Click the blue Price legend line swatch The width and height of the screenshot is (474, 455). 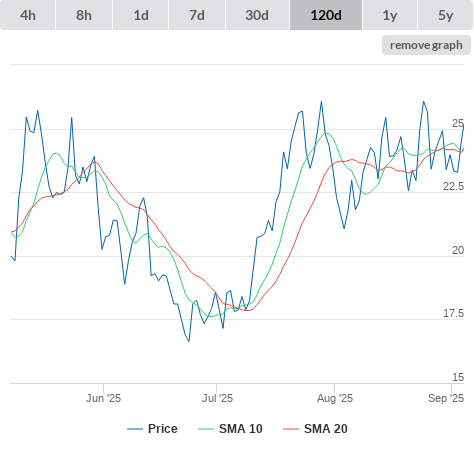pos(135,429)
